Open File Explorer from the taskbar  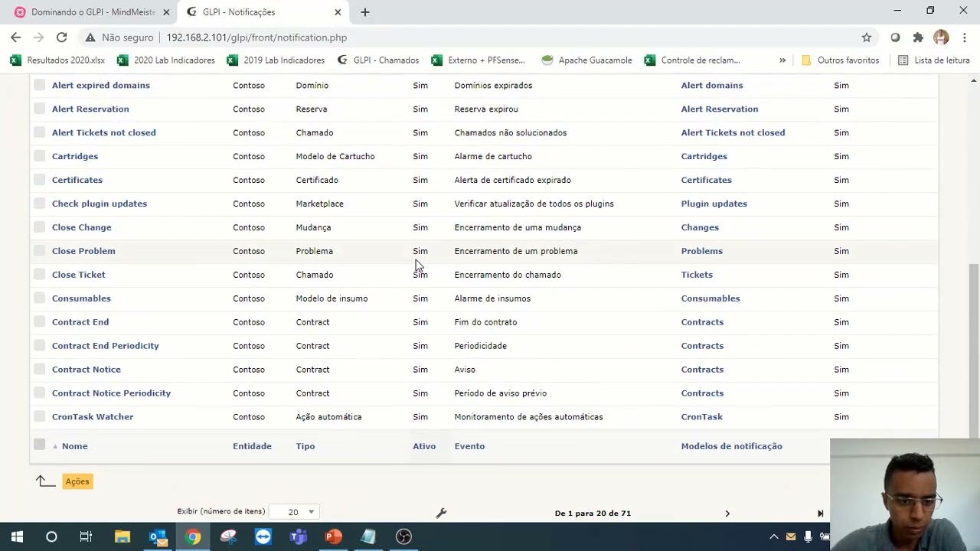click(122, 537)
